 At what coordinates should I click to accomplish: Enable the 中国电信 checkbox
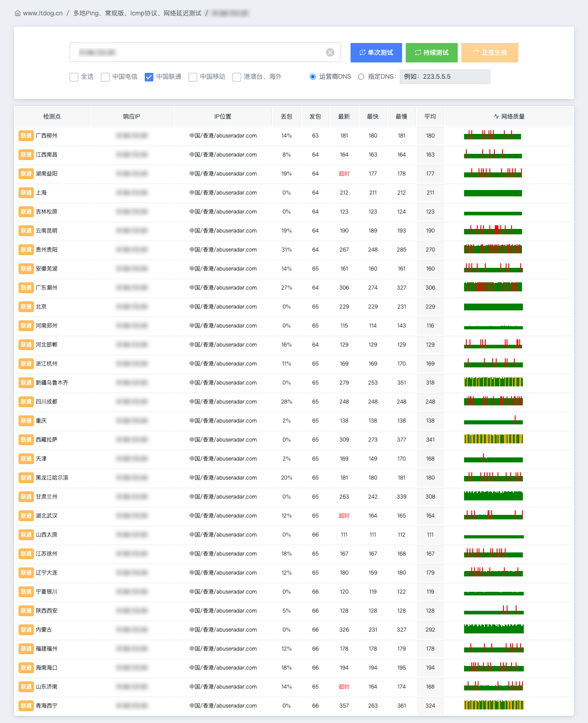105,77
